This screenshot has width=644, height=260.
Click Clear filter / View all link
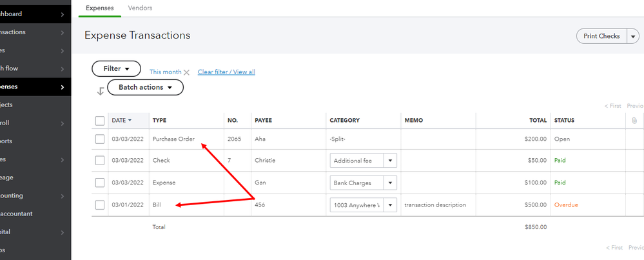pos(226,72)
